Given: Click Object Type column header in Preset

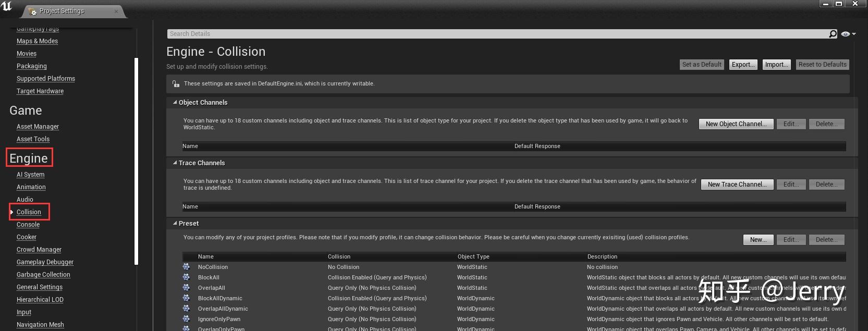Looking at the screenshot, I should point(473,256).
